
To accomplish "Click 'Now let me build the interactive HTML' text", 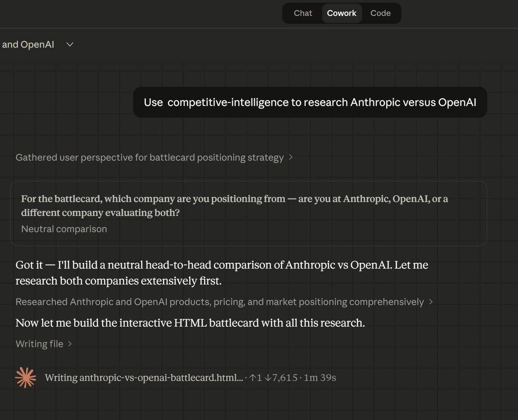I will (190, 323).
